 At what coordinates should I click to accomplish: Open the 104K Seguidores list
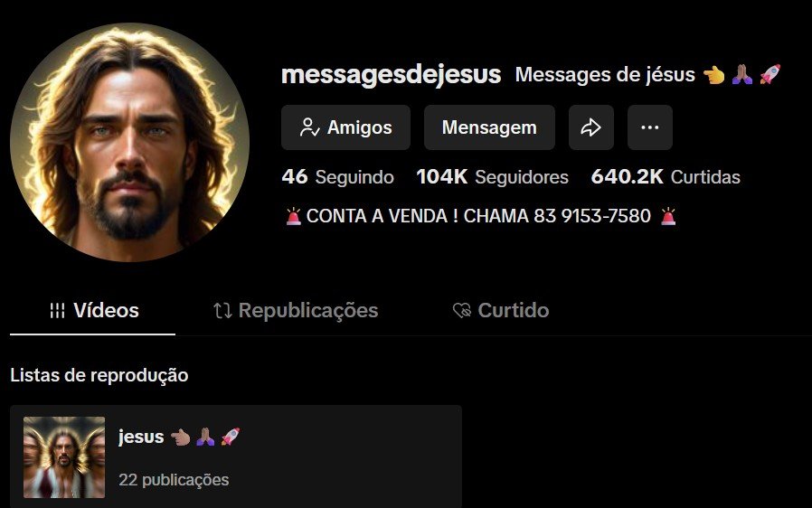(493, 177)
